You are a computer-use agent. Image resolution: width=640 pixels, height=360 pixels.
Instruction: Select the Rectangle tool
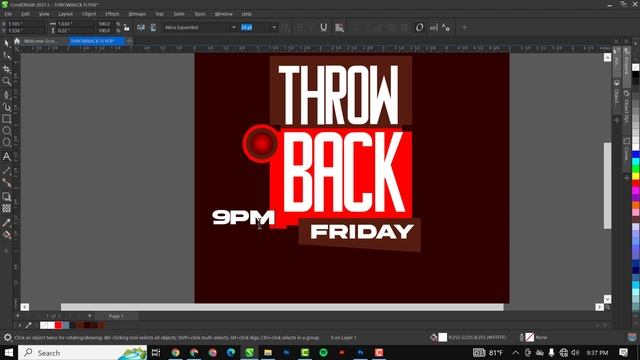(x=7, y=119)
